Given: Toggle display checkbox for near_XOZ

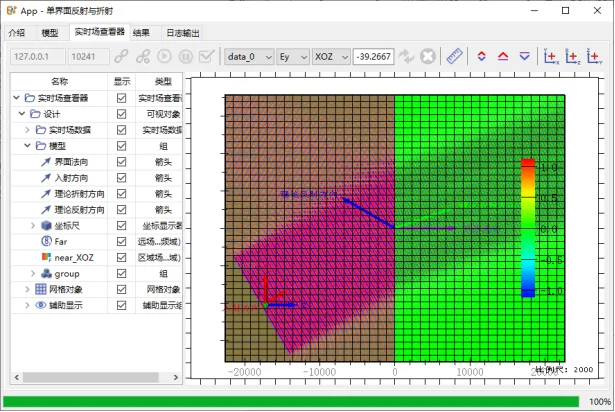Looking at the screenshot, I should [x=122, y=257].
